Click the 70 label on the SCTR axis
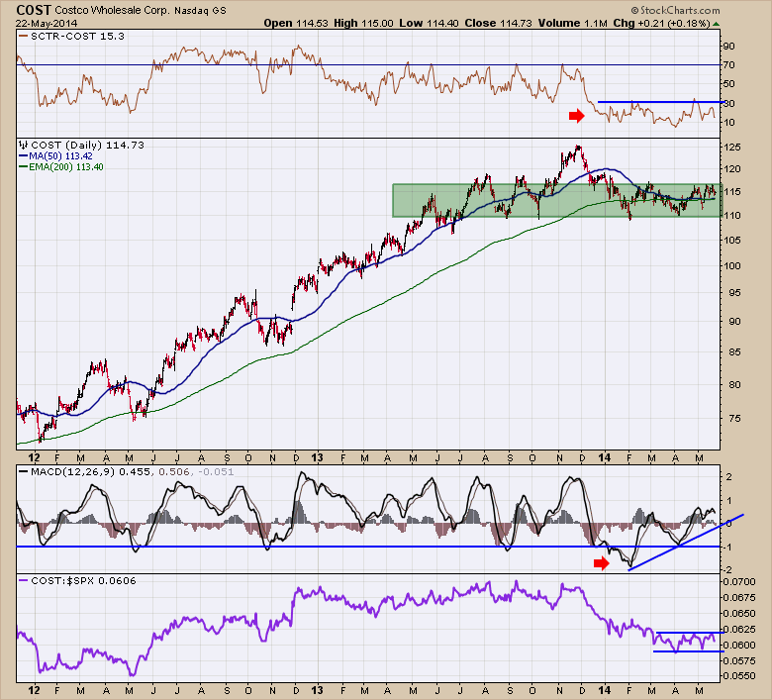The width and height of the screenshot is (772, 700). pyautogui.click(x=729, y=65)
